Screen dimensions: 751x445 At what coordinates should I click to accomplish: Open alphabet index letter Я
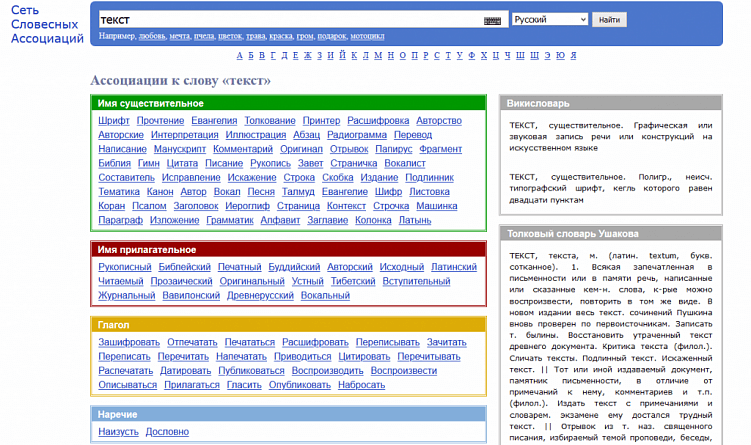(573, 55)
